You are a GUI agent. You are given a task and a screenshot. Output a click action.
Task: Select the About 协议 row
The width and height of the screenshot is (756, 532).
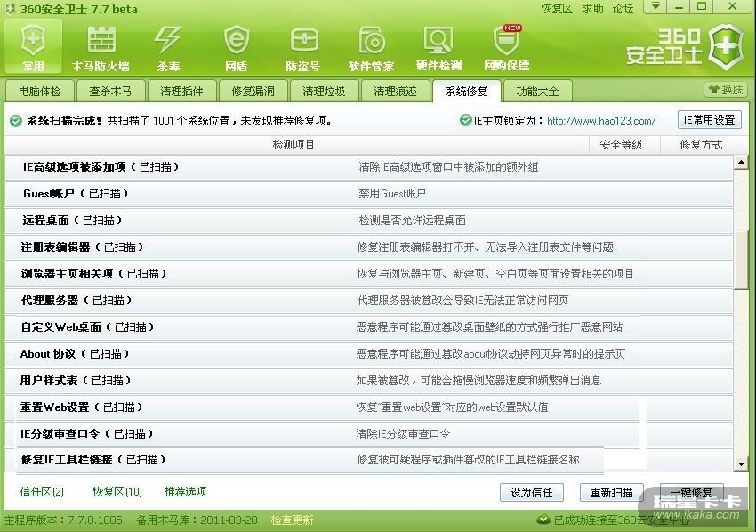pos(369,354)
